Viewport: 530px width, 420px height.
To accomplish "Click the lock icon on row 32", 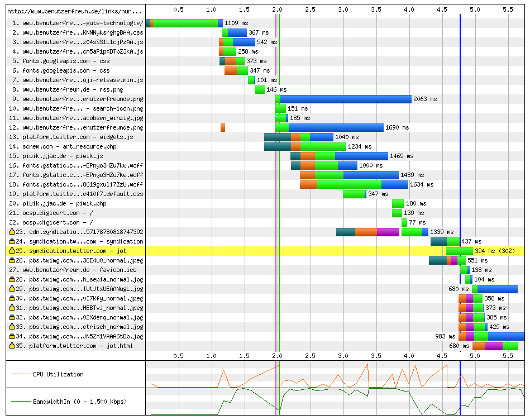I will tap(12, 317).
